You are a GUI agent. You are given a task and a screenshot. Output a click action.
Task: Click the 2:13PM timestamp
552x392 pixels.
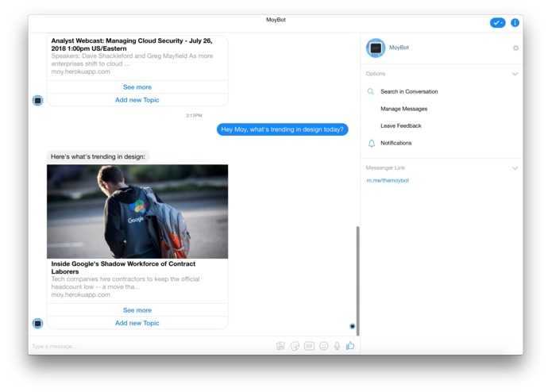pyautogui.click(x=194, y=115)
